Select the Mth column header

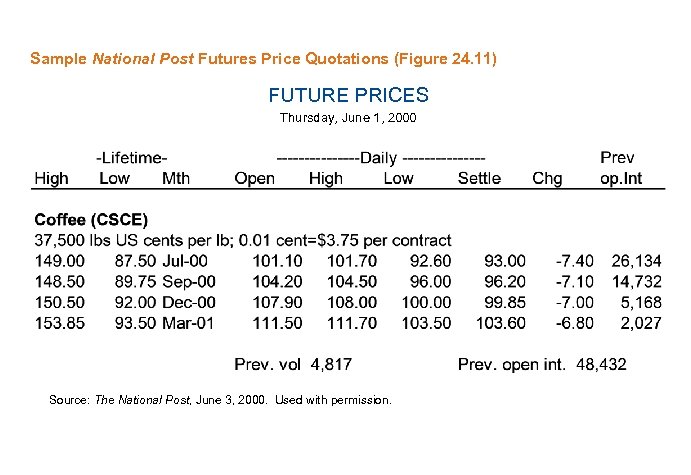pyautogui.click(x=175, y=179)
